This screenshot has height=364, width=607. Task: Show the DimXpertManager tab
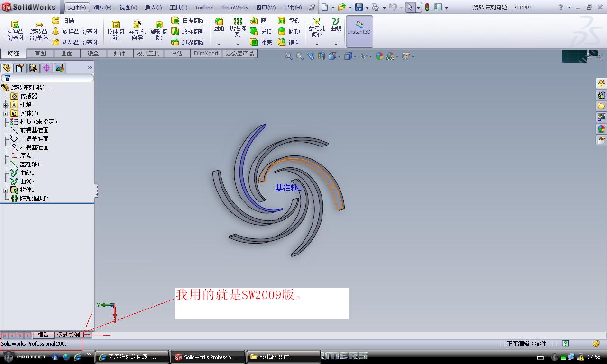point(46,68)
